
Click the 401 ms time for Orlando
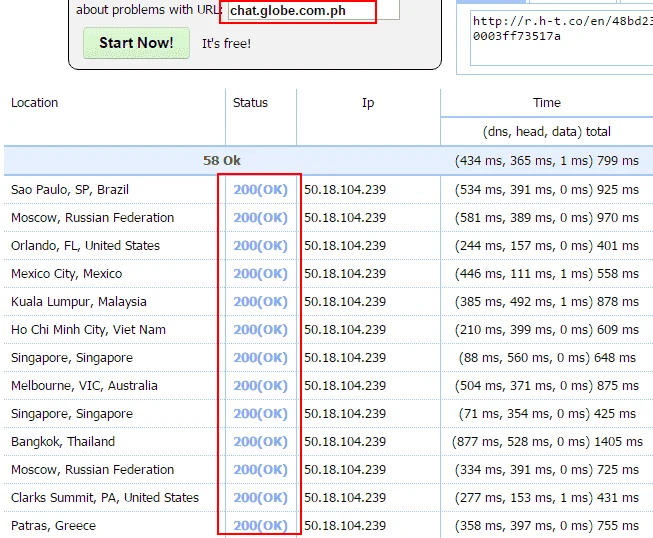(618, 245)
